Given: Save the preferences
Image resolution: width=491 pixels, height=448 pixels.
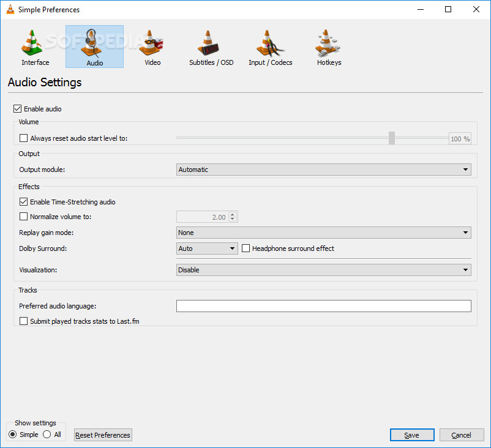Looking at the screenshot, I should coord(412,435).
